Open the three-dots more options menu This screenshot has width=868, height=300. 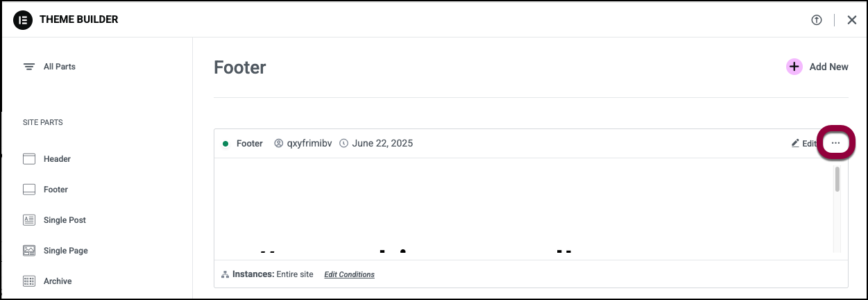click(835, 143)
